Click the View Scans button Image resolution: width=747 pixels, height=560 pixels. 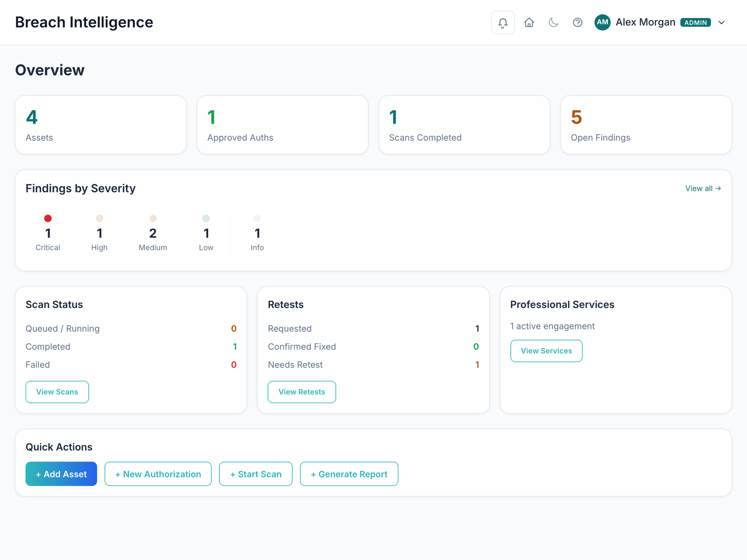click(x=57, y=392)
